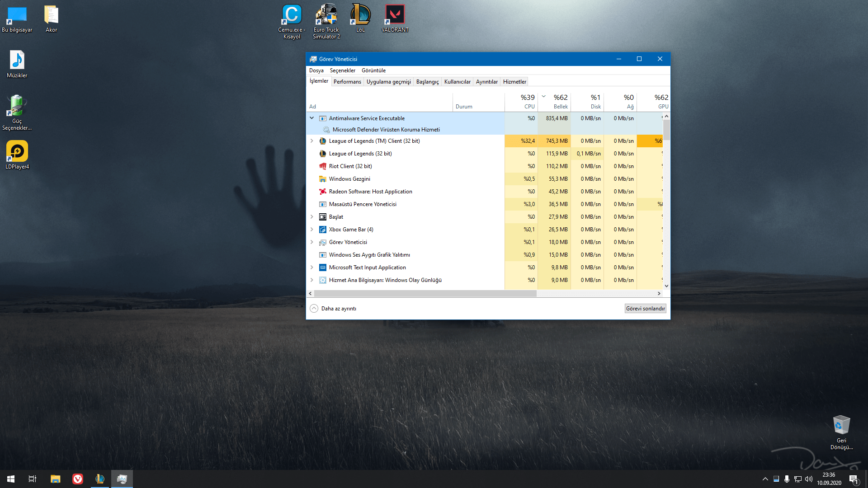Click the horizontal scrollbar right arrow
The height and width of the screenshot is (488, 868).
659,294
